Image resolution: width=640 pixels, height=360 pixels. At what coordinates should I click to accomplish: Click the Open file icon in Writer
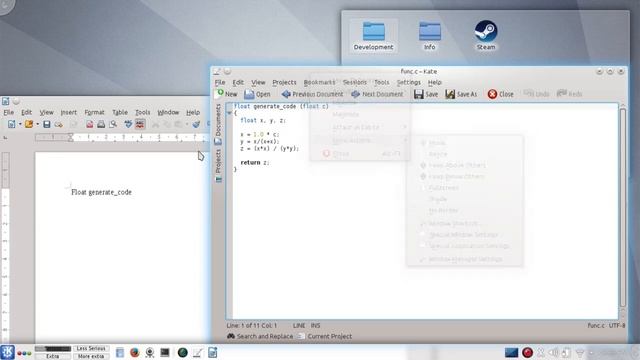point(29,124)
